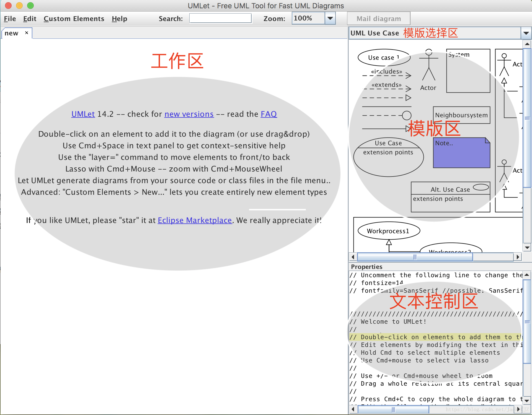The width and height of the screenshot is (532, 415).
Task: Click the 'Hold Cmd to select multiple elements' line
Action: pyautogui.click(x=425, y=352)
